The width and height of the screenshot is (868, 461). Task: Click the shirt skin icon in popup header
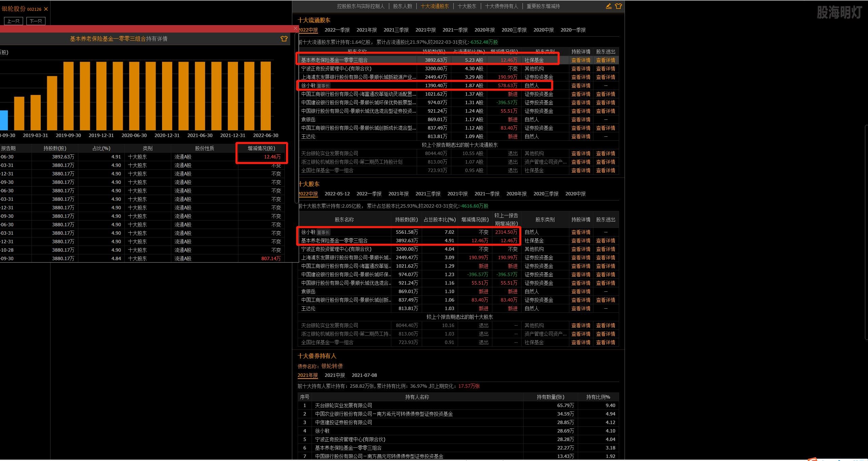pos(284,39)
